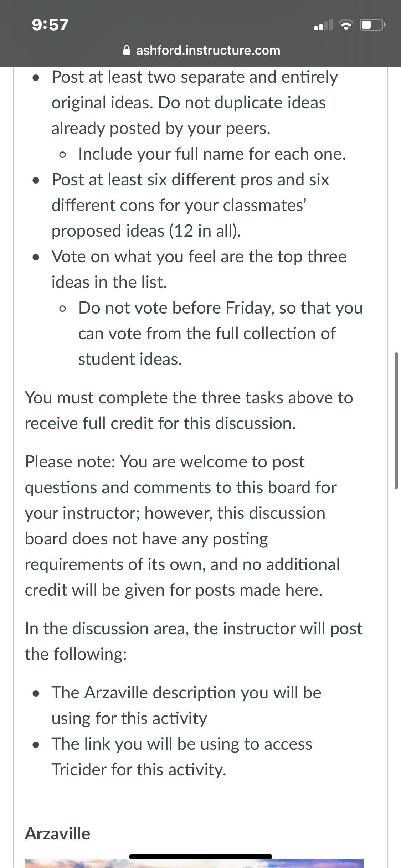Tap the home indicator bar at bottom

coord(201,857)
